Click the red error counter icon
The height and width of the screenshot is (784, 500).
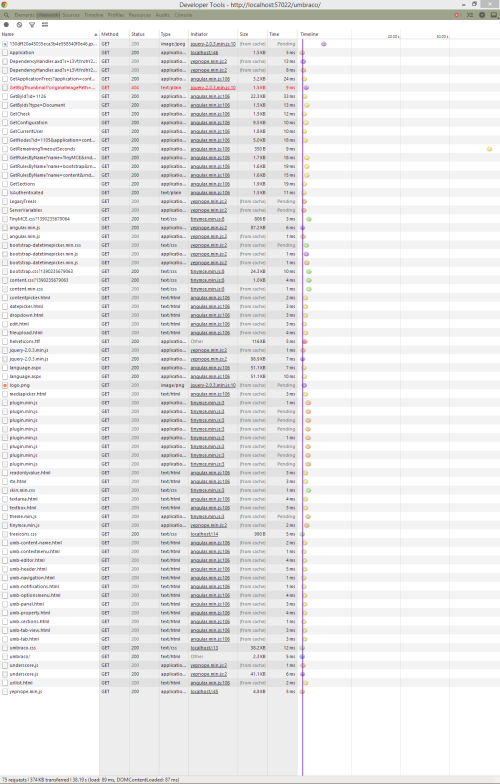(456, 15)
